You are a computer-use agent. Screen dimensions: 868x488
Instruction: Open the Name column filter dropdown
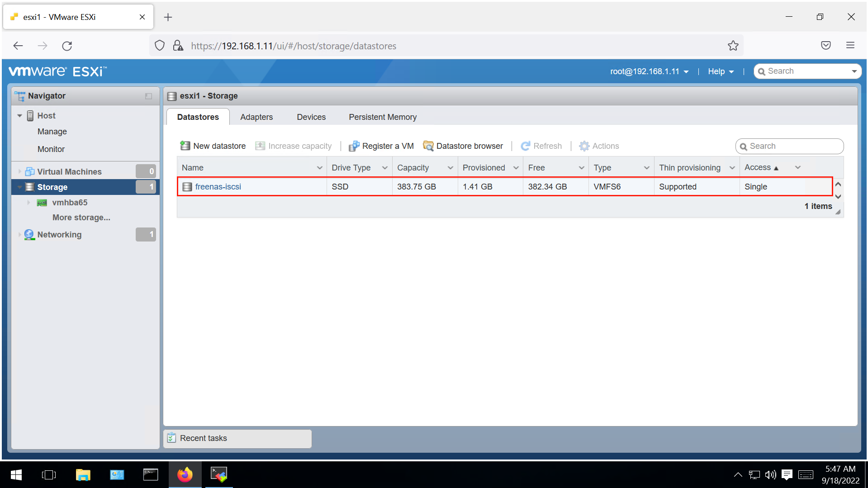click(320, 167)
